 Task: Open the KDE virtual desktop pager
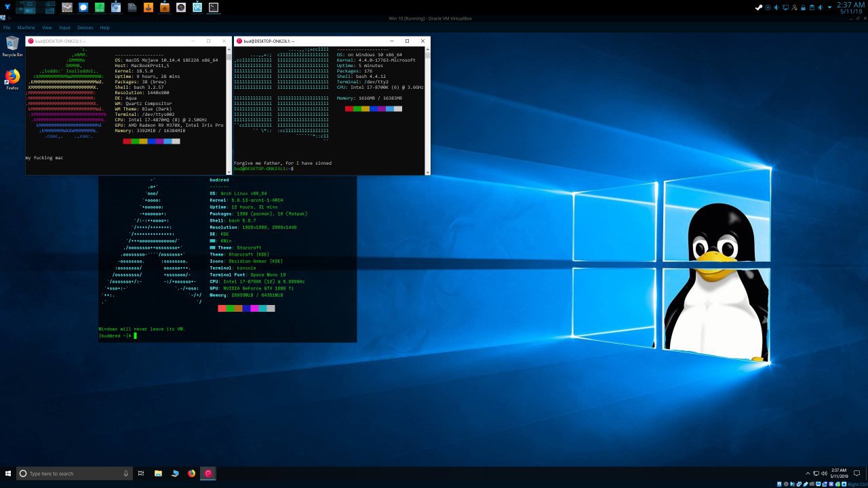(35, 7)
